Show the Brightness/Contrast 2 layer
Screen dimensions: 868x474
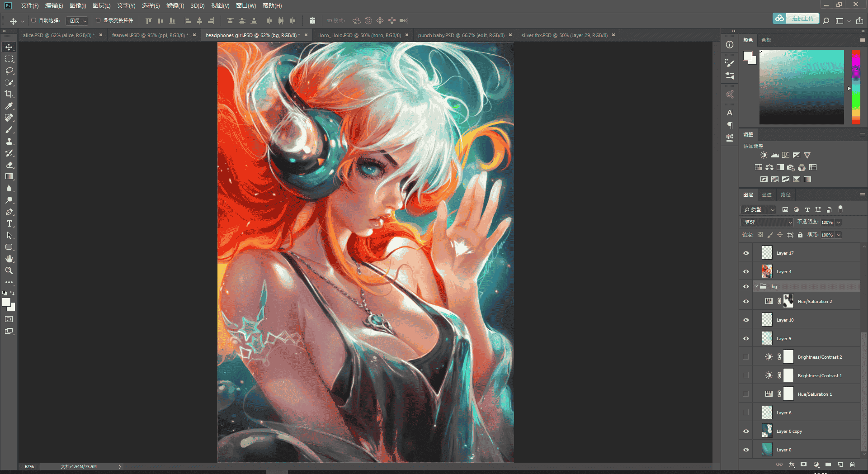pos(746,357)
